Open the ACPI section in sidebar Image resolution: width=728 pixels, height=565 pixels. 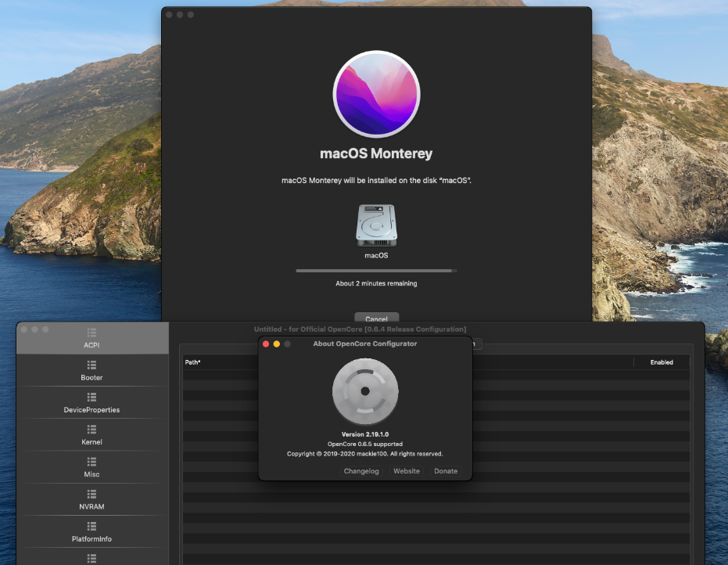[x=92, y=338]
